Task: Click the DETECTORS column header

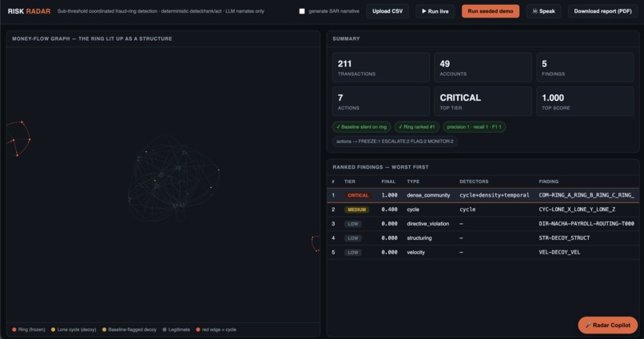Action: tap(474, 181)
